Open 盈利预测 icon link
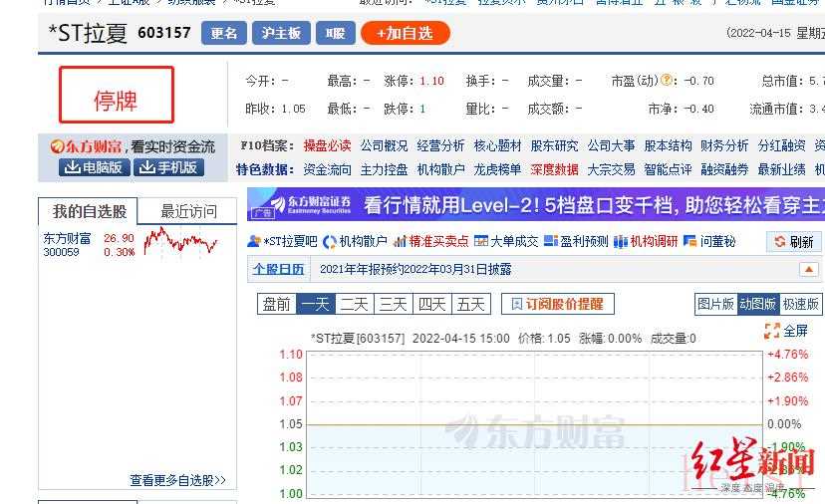The image size is (825, 504). click(x=576, y=241)
